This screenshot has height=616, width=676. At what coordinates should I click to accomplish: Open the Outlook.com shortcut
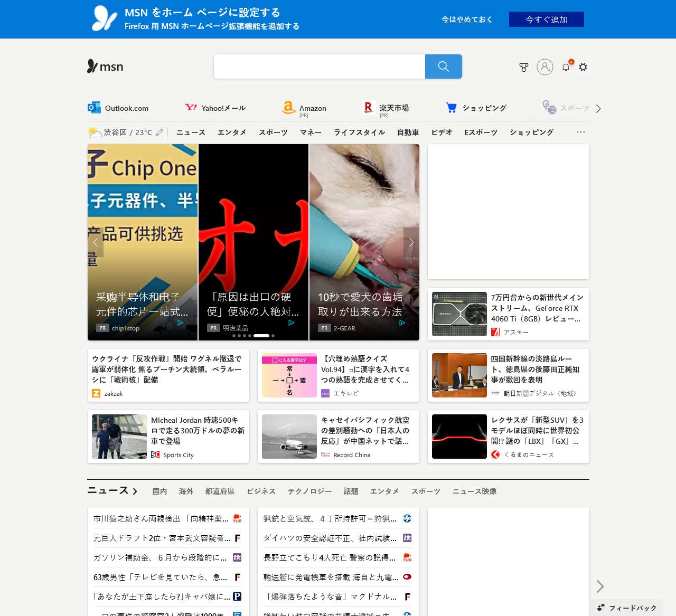(x=118, y=108)
